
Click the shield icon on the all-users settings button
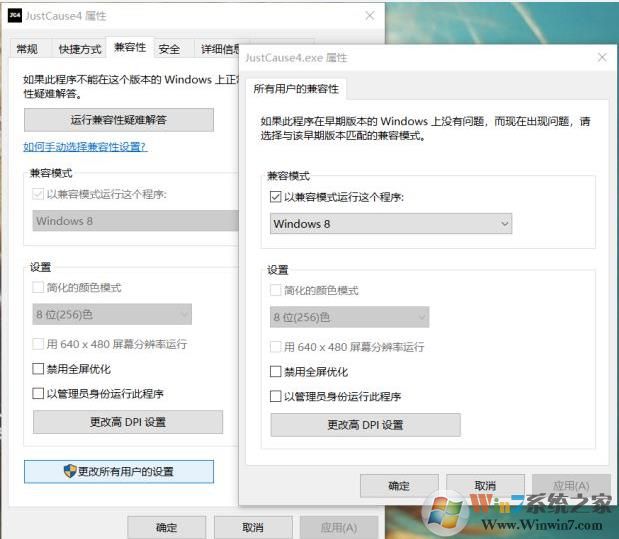tap(70, 471)
